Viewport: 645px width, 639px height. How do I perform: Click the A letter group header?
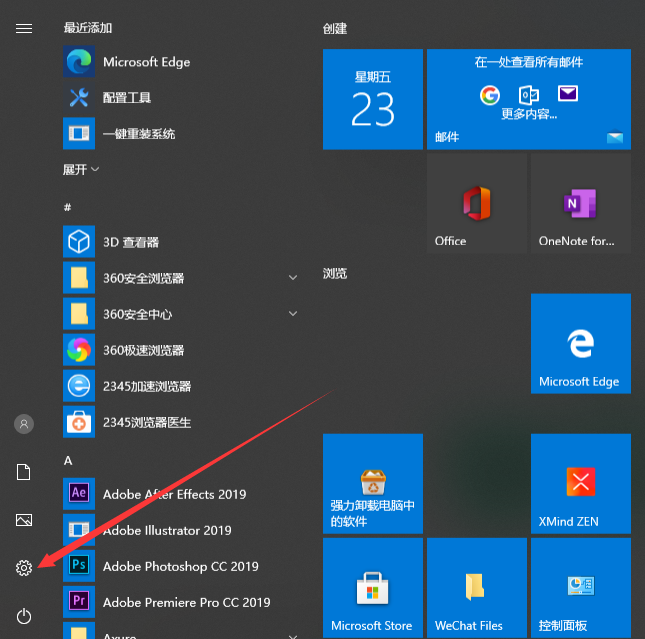coord(68,460)
